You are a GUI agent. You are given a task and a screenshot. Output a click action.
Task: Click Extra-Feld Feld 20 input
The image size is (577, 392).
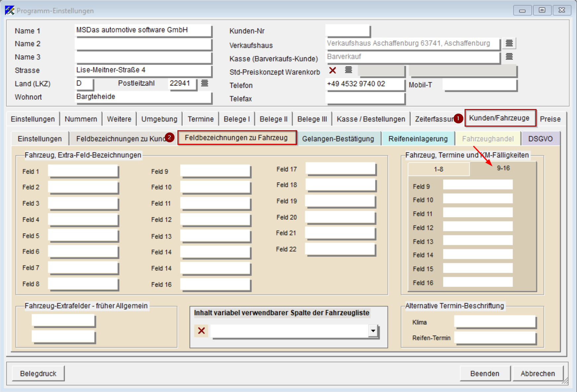coord(341,217)
